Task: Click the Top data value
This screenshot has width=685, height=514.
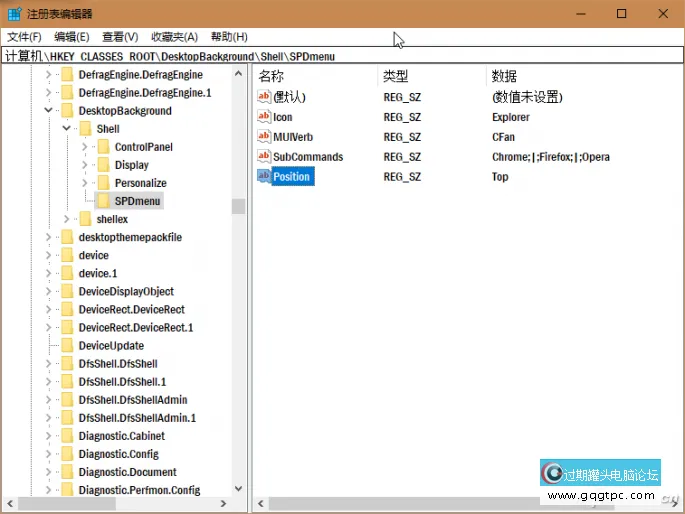Action: click(x=500, y=177)
